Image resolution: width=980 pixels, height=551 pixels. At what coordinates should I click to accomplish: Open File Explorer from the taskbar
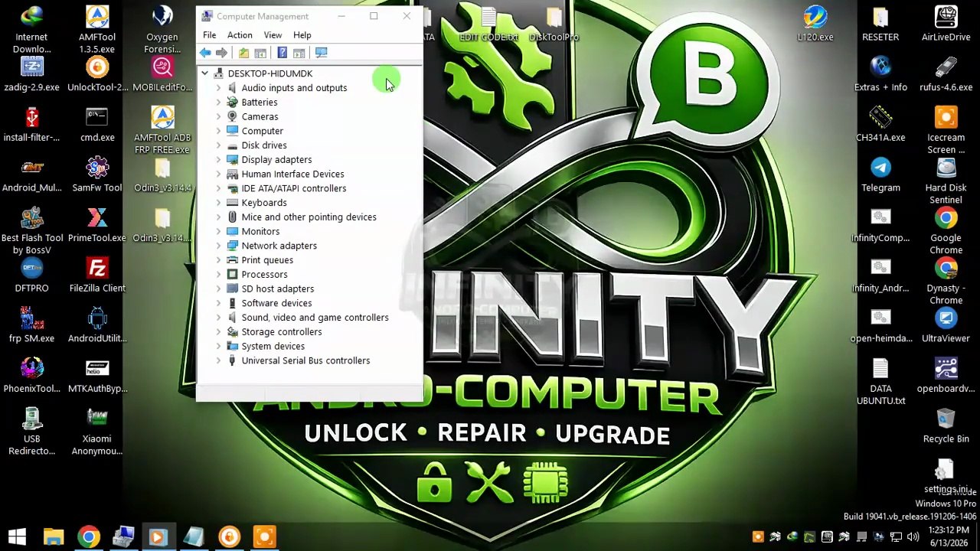point(54,536)
